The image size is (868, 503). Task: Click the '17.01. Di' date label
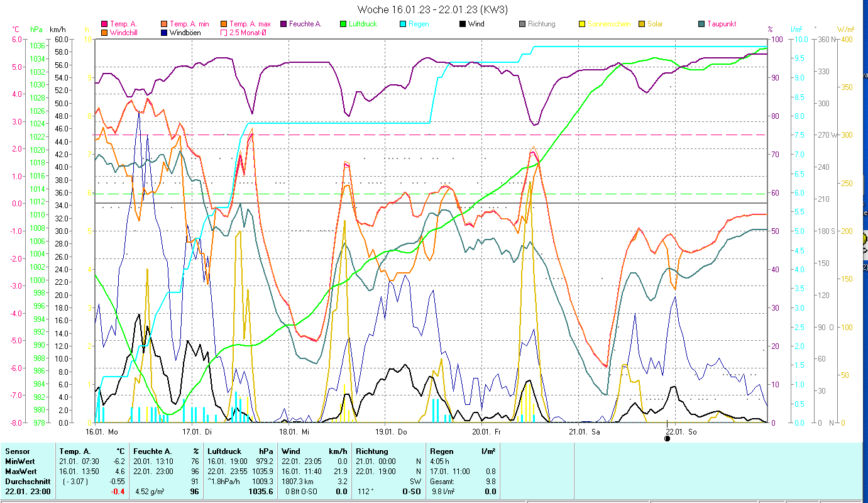point(197,431)
